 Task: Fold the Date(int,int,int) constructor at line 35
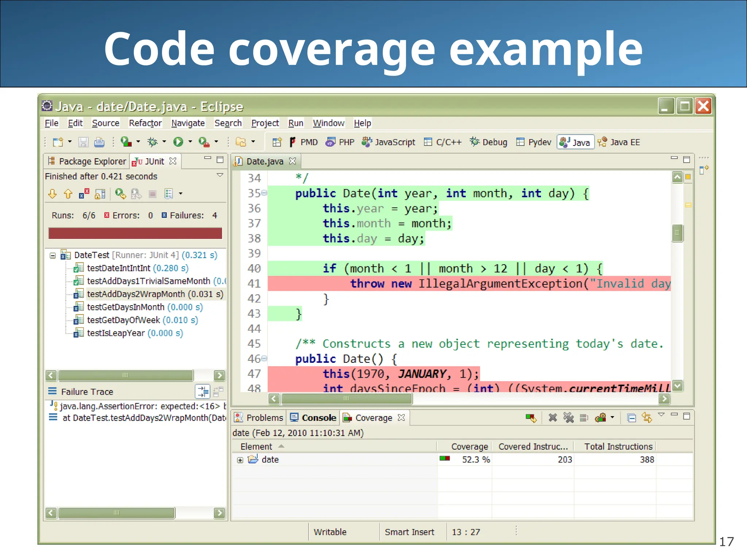(x=264, y=193)
